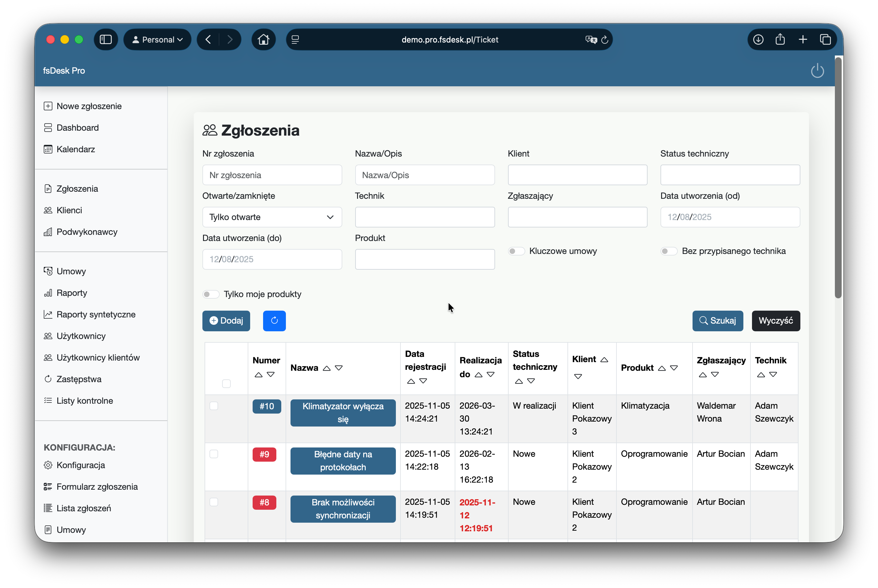The image size is (878, 588).
Task: Toggle Bez przypisanego technika switch
Action: [x=669, y=251]
